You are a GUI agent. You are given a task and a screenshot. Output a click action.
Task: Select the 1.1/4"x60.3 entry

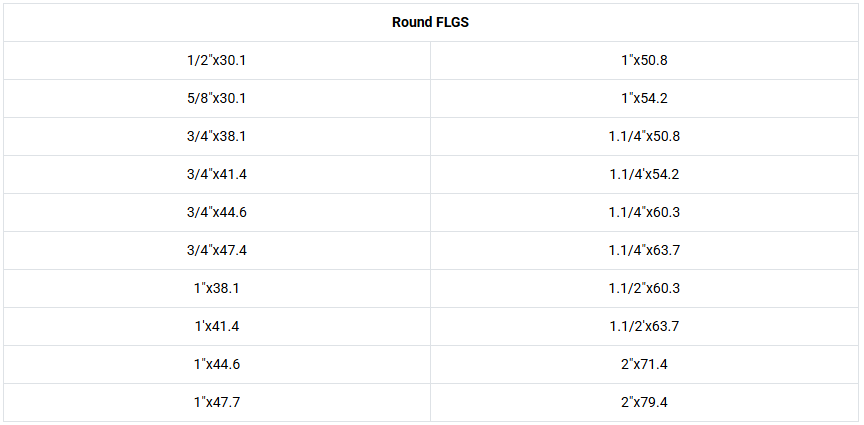(x=644, y=212)
